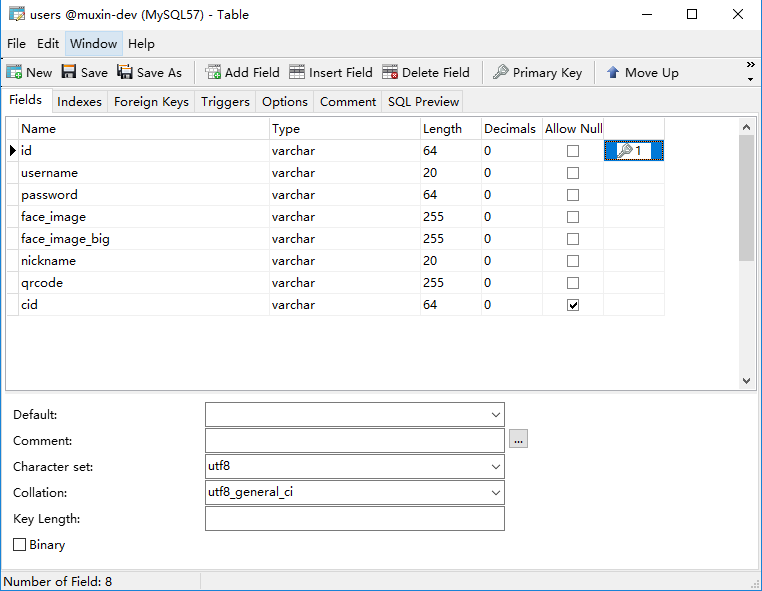
Task: Switch to the Comment tab
Action: 348,102
